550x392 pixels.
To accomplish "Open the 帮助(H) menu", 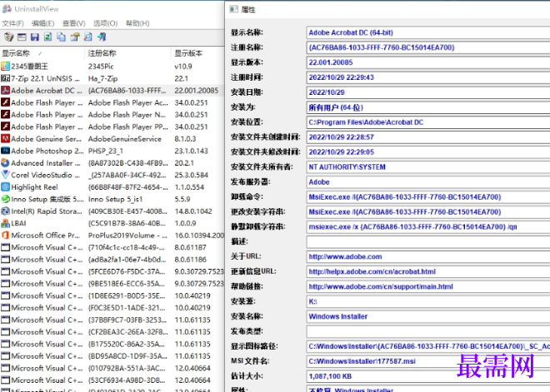I will pos(137,23).
